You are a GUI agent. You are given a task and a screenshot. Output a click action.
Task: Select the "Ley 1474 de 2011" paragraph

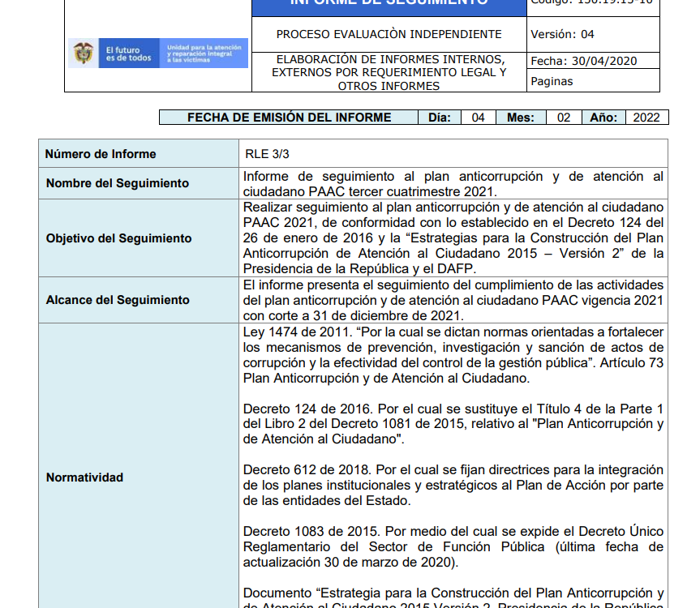(453, 355)
